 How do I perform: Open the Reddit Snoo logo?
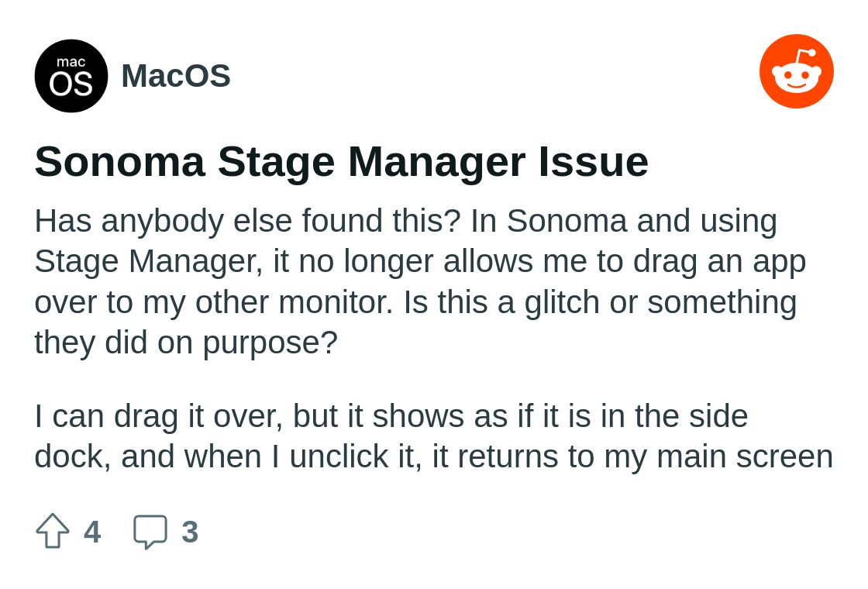[x=797, y=71]
